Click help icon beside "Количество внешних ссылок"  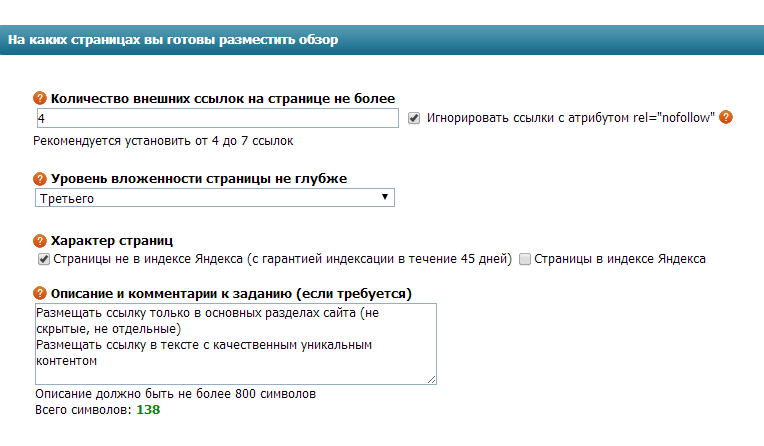coord(40,98)
